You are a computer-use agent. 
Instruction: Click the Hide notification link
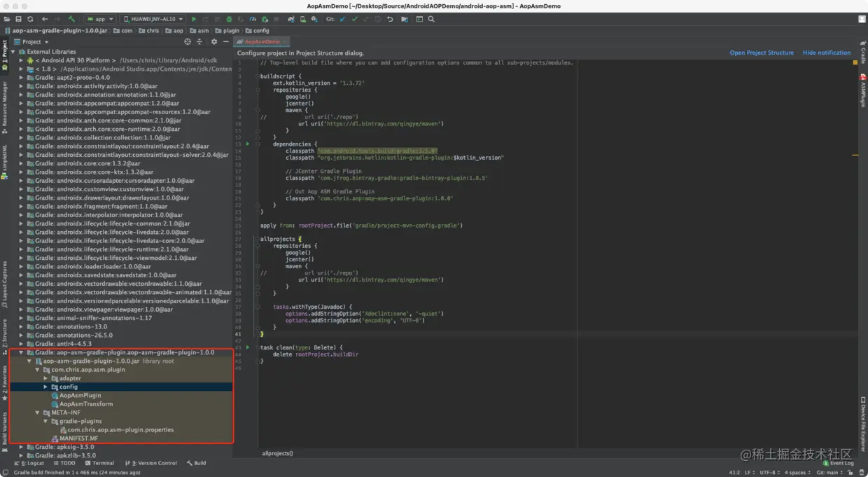pyautogui.click(x=827, y=53)
